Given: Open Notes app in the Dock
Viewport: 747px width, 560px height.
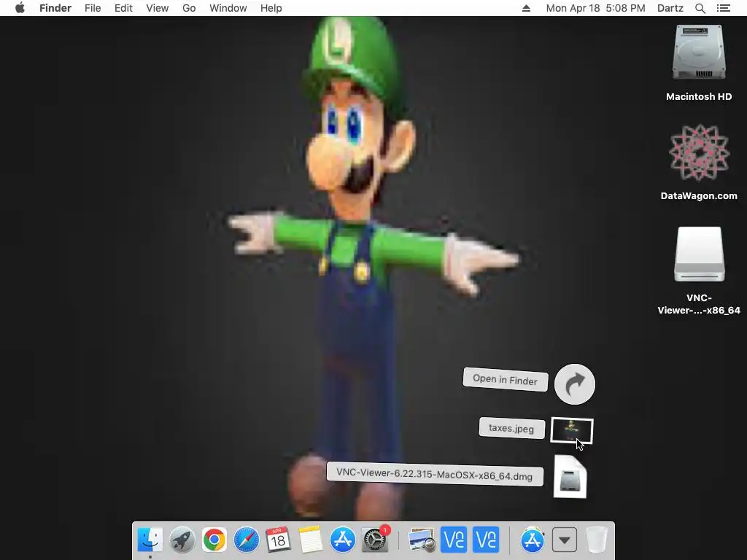Looking at the screenshot, I should [x=310, y=540].
